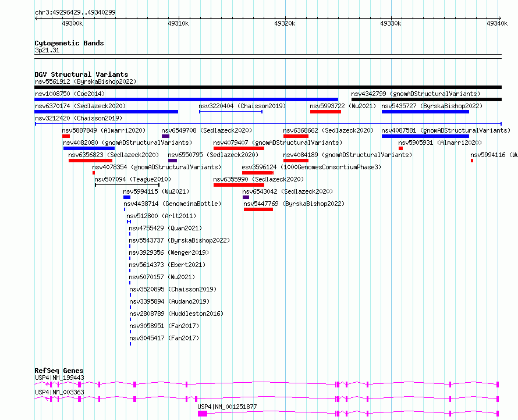Click nsv3212420 (Chaisson2019) label
Viewport: 518px width, 420px height.
coord(79,118)
